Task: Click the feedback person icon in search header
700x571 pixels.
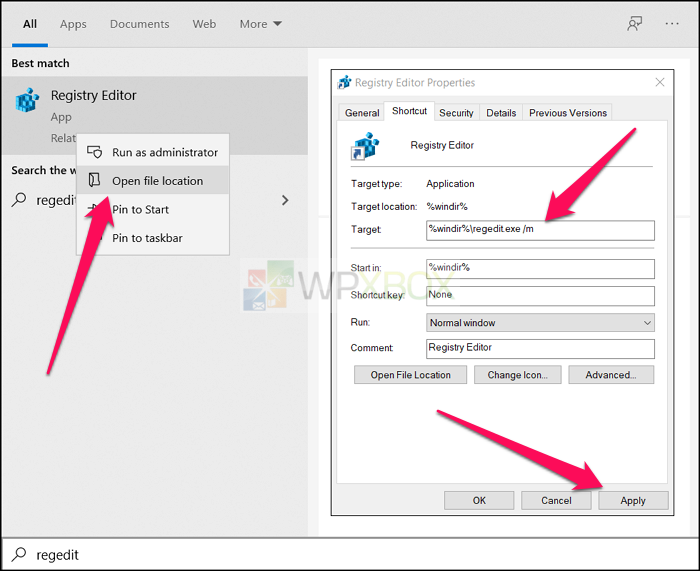Action: [x=634, y=24]
